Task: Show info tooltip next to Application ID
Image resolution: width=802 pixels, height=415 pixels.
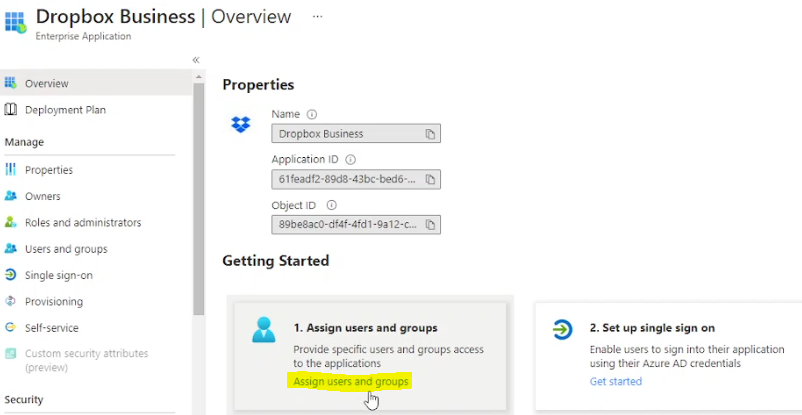Action: [350, 160]
